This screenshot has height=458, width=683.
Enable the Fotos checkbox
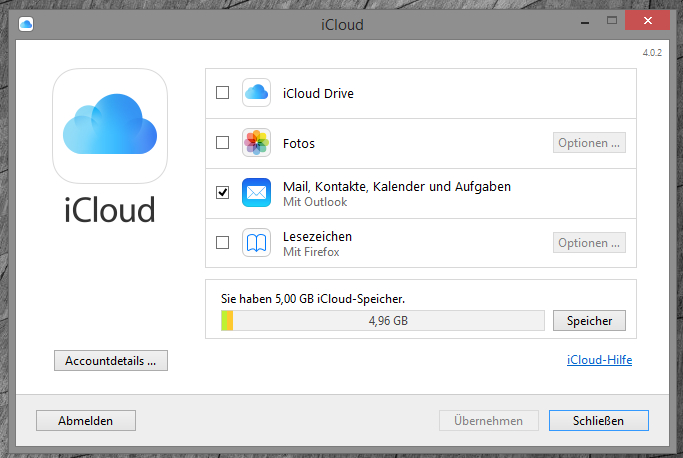(223, 142)
